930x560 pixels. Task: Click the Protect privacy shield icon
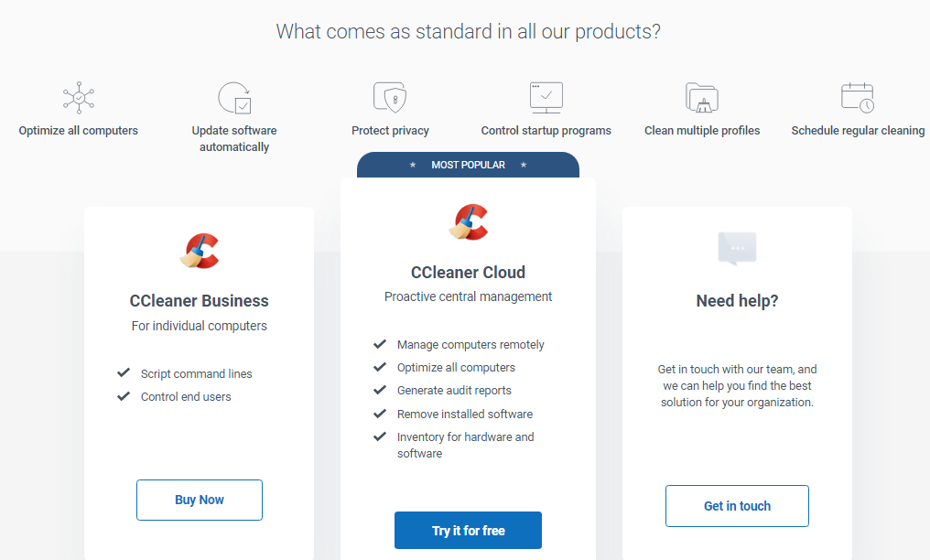point(390,97)
